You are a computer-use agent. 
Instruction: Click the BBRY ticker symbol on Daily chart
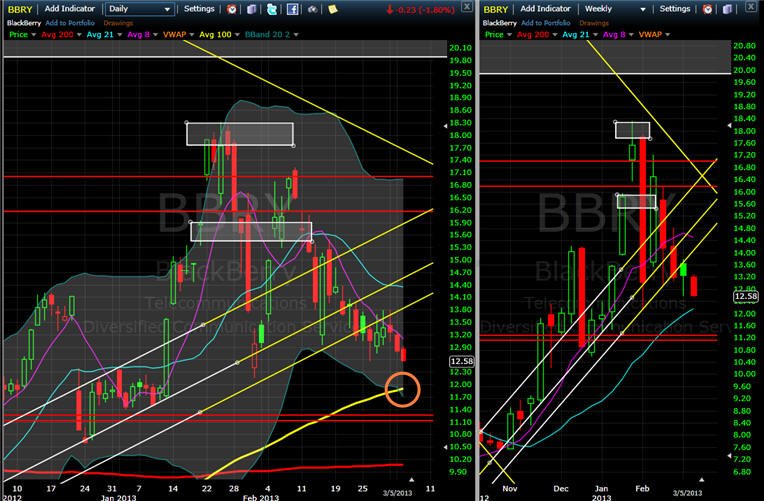tap(19, 9)
